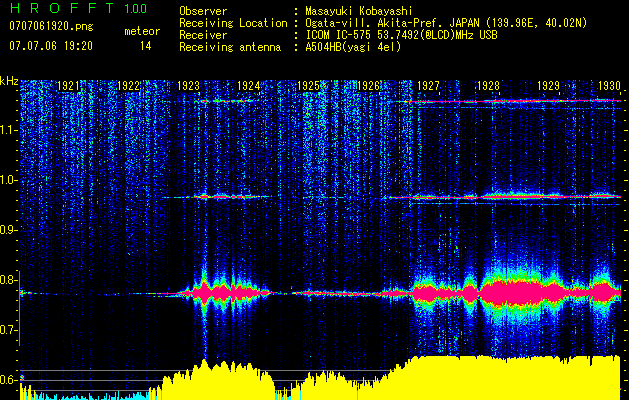Select the 1924 time marker
This screenshot has height=400, width=629.
point(248,87)
